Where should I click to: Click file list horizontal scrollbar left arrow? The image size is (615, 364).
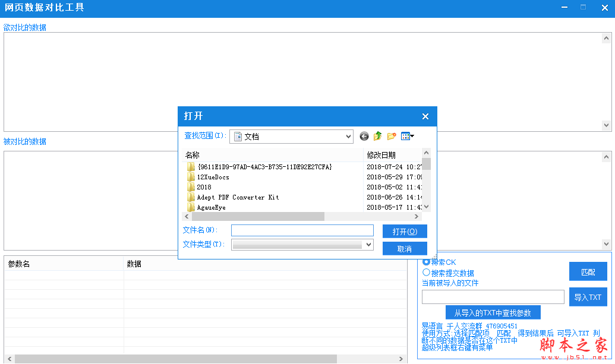tap(187, 216)
